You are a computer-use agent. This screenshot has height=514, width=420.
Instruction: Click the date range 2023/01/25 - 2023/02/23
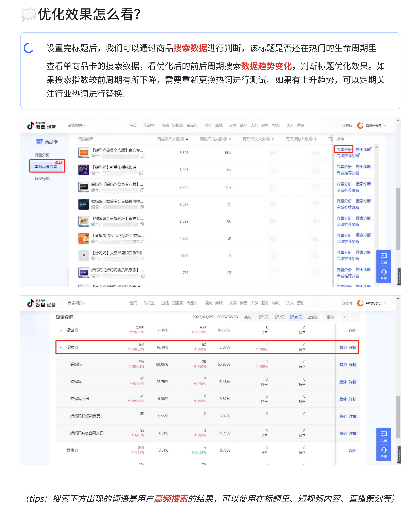[215, 317]
